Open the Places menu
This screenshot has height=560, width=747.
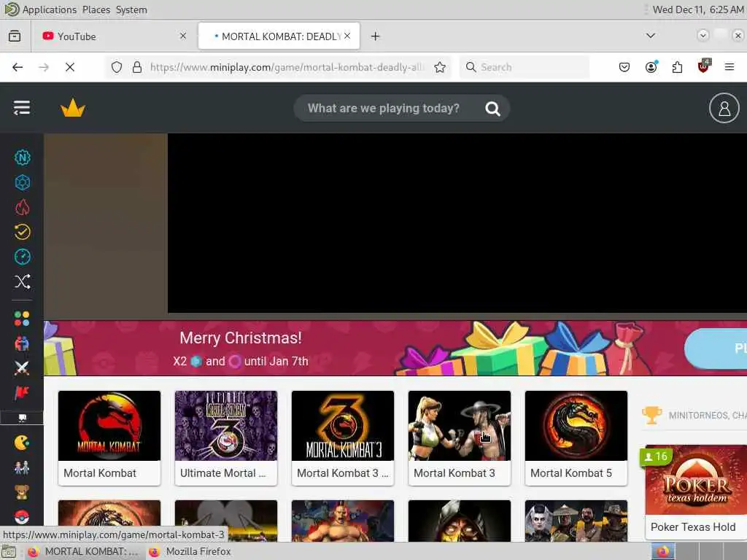point(96,9)
